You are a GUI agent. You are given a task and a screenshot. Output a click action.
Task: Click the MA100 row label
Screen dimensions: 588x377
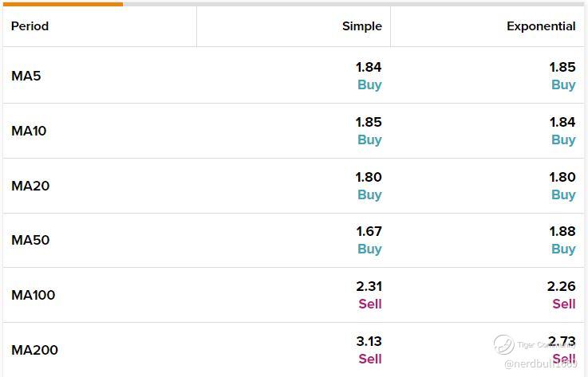pyautogui.click(x=34, y=295)
